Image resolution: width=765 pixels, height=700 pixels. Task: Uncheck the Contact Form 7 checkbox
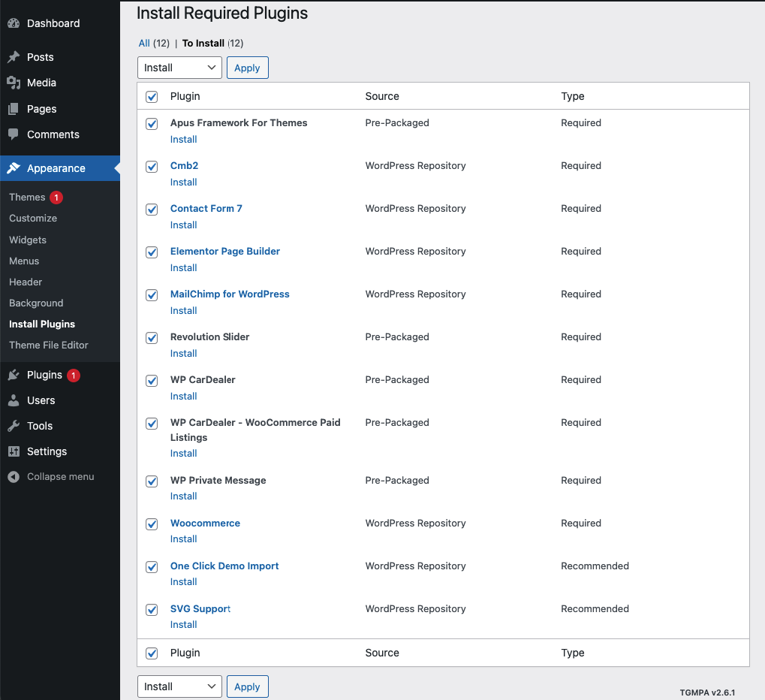(x=152, y=210)
